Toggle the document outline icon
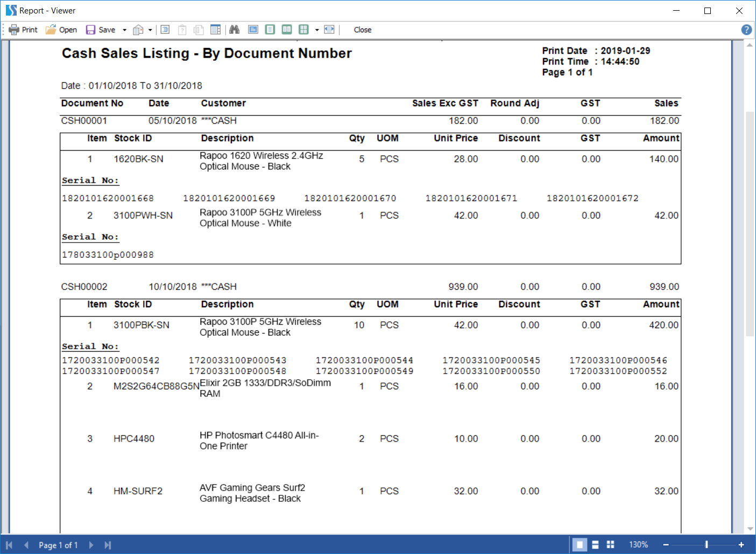Viewport: 756px width, 554px height. tap(165, 30)
